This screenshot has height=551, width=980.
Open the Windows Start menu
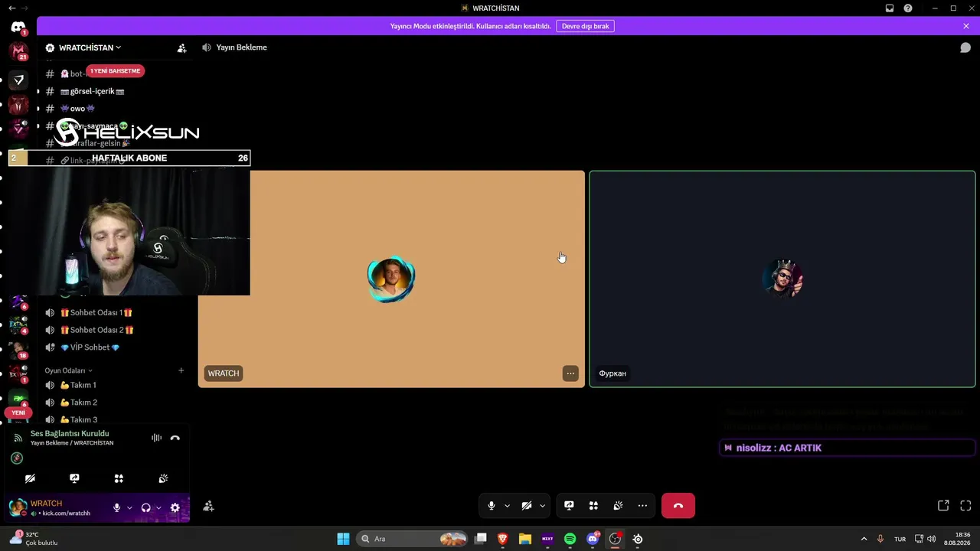pyautogui.click(x=343, y=539)
